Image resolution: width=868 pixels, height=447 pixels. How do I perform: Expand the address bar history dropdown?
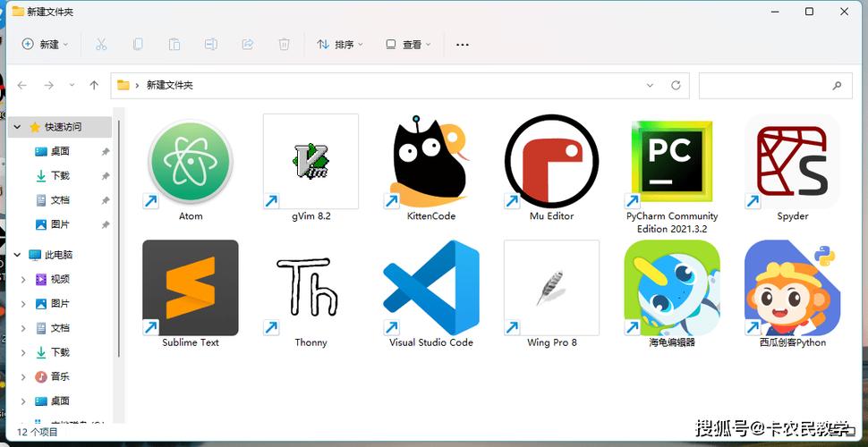pos(650,85)
